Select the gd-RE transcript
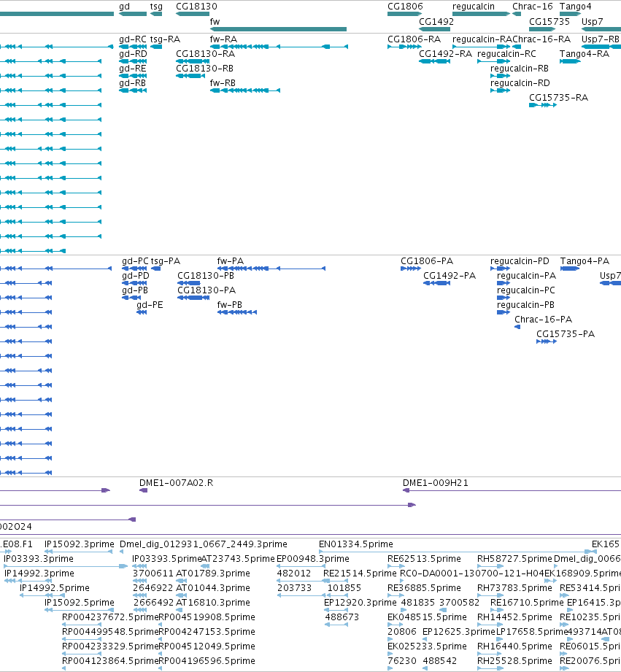This screenshot has height=672, width=621. click(x=133, y=76)
